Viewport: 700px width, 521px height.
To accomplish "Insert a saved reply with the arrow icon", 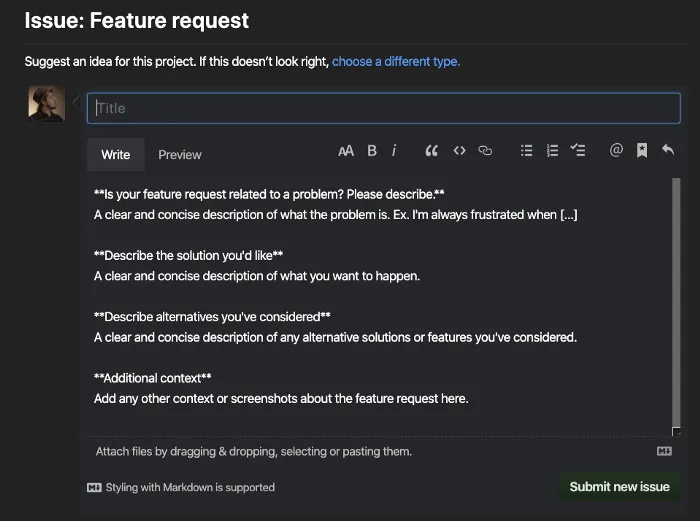I will click(x=668, y=150).
